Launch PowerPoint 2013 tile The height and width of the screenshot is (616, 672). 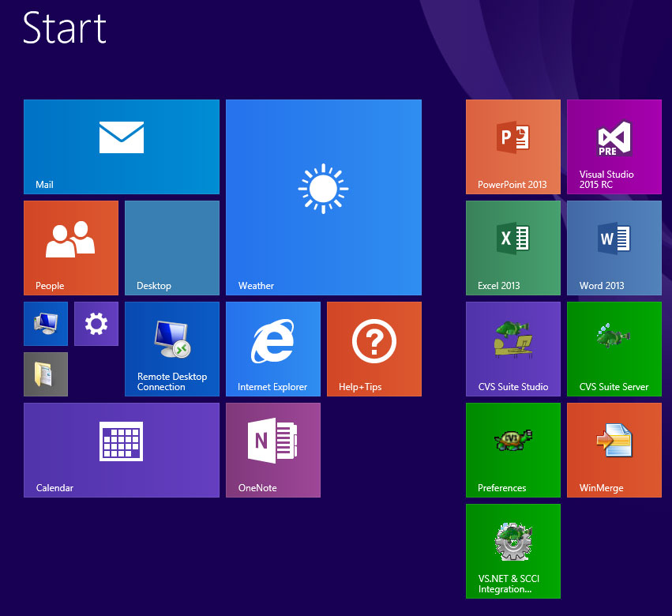pos(513,147)
